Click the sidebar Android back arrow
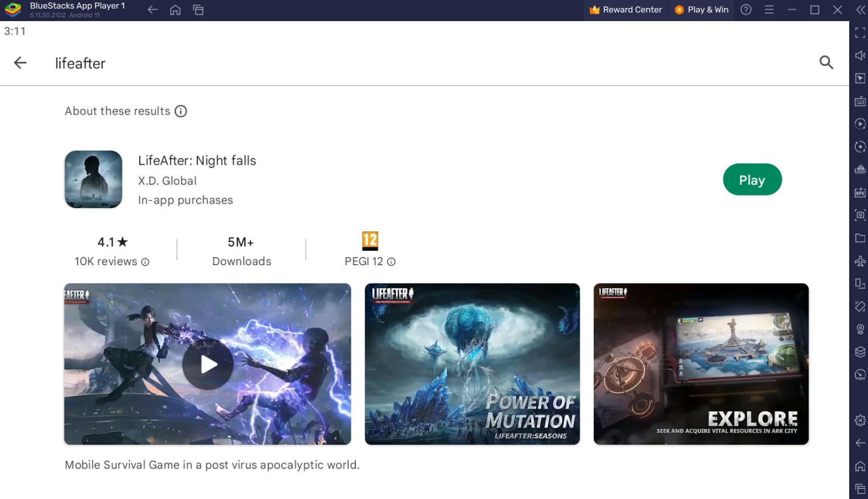Viewport: 868px width, 499px height. pyautogui.click(x=860, y=443)
